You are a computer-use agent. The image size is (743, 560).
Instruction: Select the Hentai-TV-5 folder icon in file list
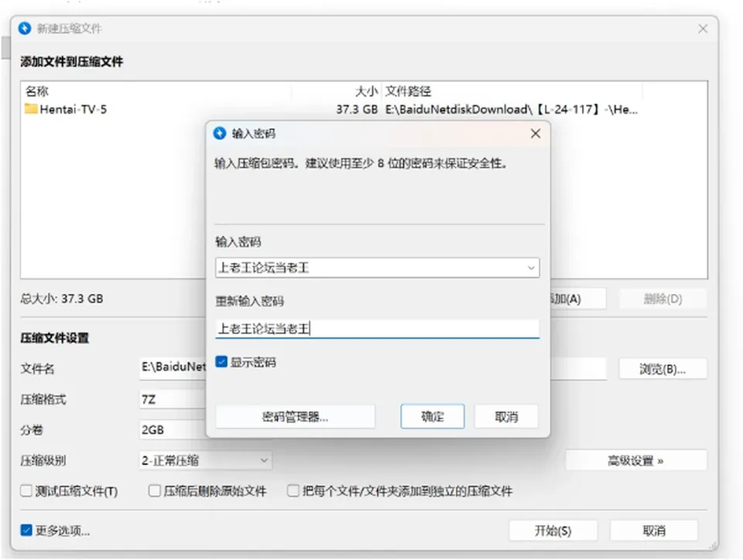tap(31, 109)
